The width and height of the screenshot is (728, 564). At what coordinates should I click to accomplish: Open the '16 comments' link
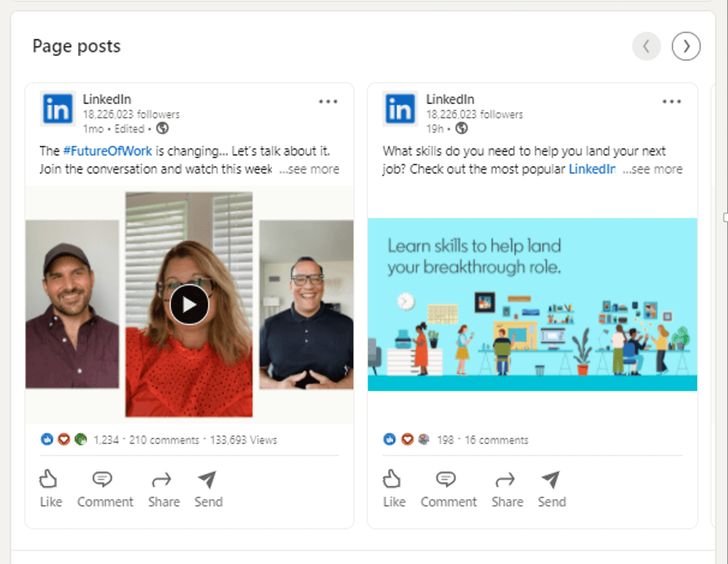click(496, 440)
